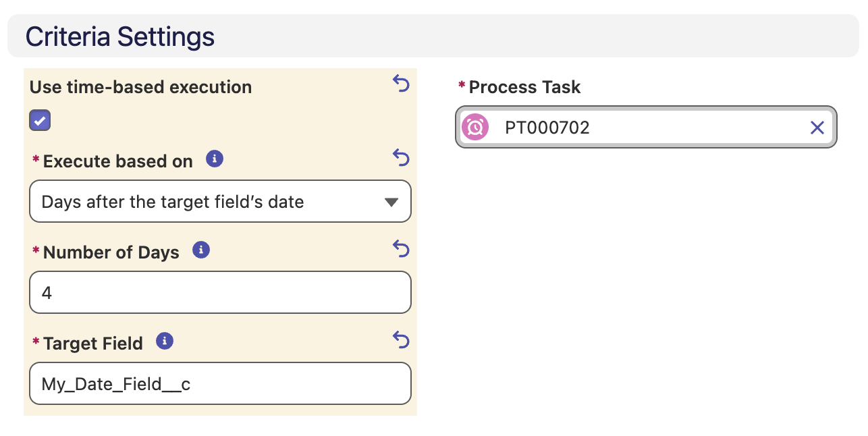868x436 pixels.
Task: Click the dropdown arrow in Execute based on
Action: 391,202
